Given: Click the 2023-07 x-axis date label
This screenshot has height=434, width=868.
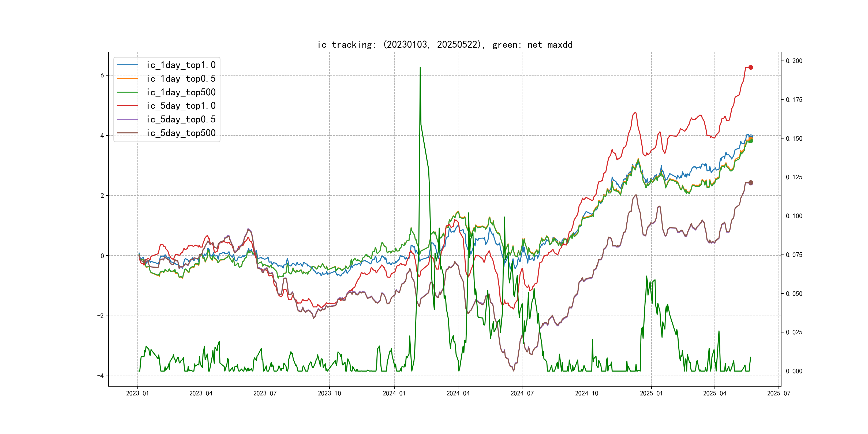Looking at the screenshot, I should (265, 393).
